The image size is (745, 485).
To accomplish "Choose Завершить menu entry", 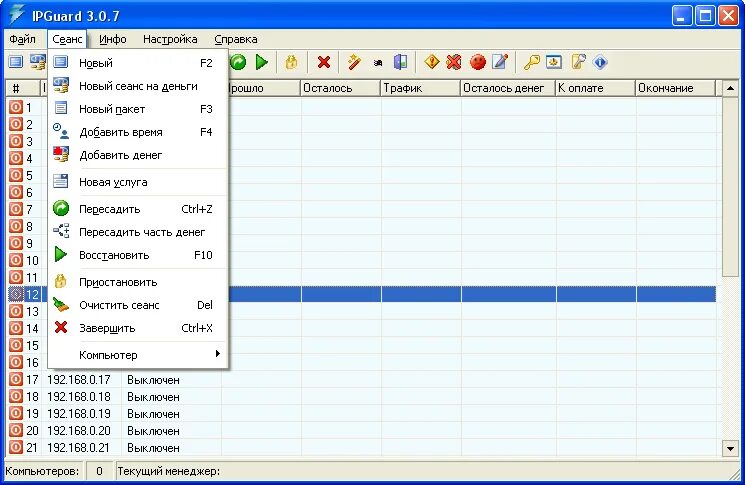I will click(x=138, y=328).
